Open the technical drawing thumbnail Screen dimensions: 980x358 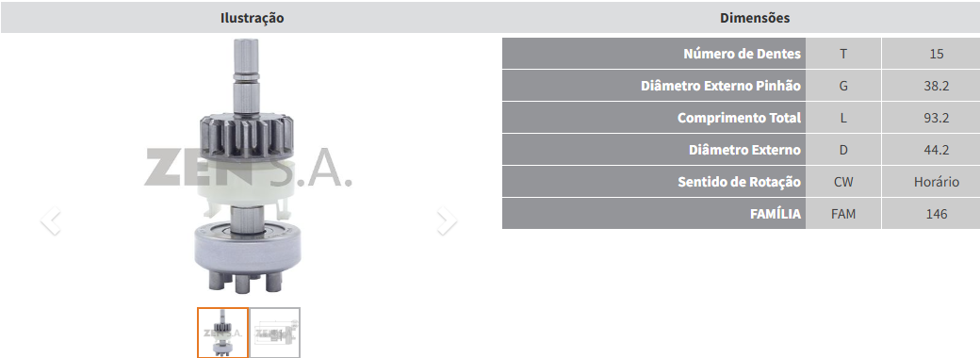click(x=275, y=333)
